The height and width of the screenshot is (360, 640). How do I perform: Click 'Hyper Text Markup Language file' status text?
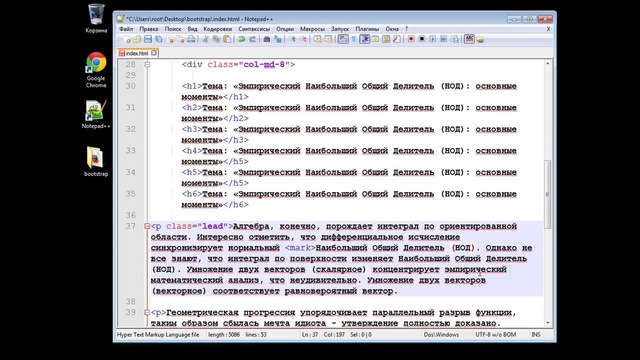click(x=158, y=335)
